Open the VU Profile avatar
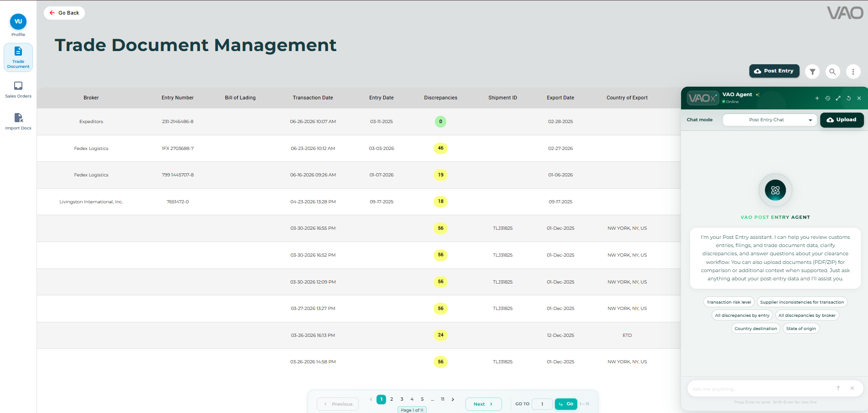 click(x=18, y=21)
